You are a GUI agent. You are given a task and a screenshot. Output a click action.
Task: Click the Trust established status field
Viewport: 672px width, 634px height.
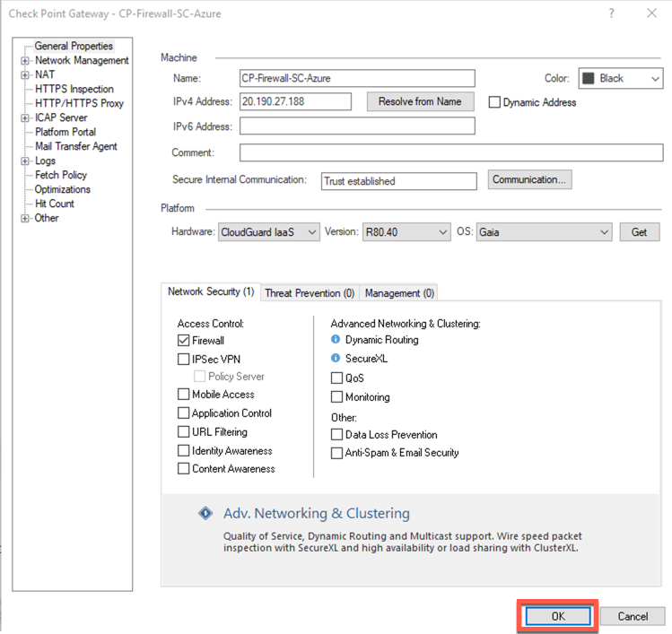[399, 181]
